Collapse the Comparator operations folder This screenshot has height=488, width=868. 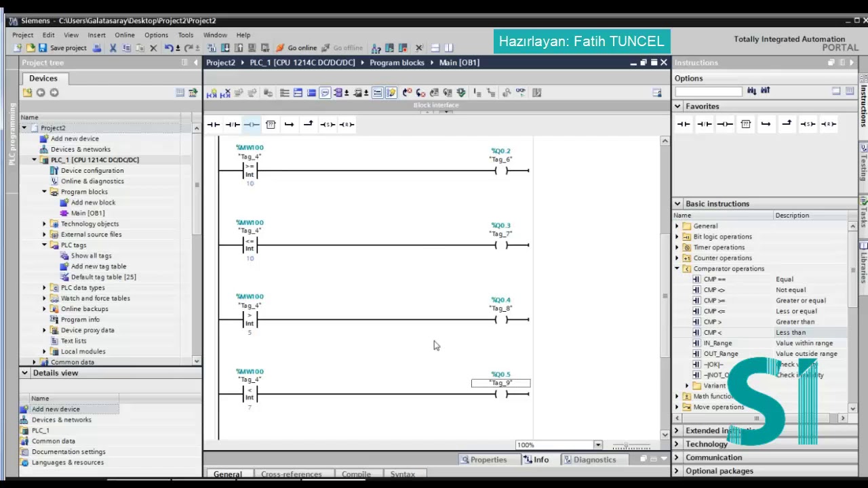(x=677, y=268)
